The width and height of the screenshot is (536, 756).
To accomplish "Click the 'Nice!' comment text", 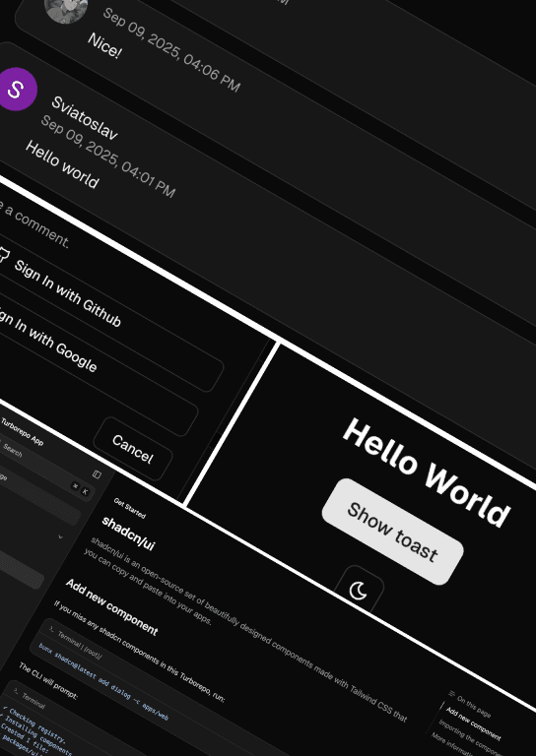I will (103, 46).
